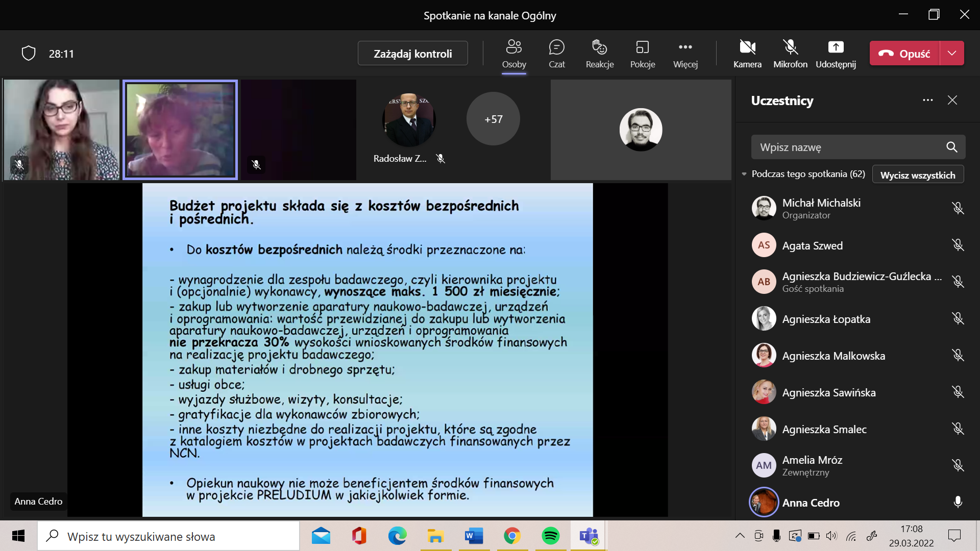Collapse the 'Podczas tego spotkania' section
The width and height of the screenshot is (980, 551).
(744, 174)
